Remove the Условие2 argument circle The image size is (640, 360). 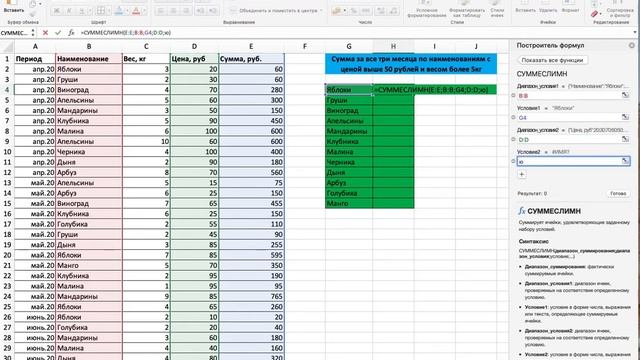pyautogui.click(x=513, y=161)
